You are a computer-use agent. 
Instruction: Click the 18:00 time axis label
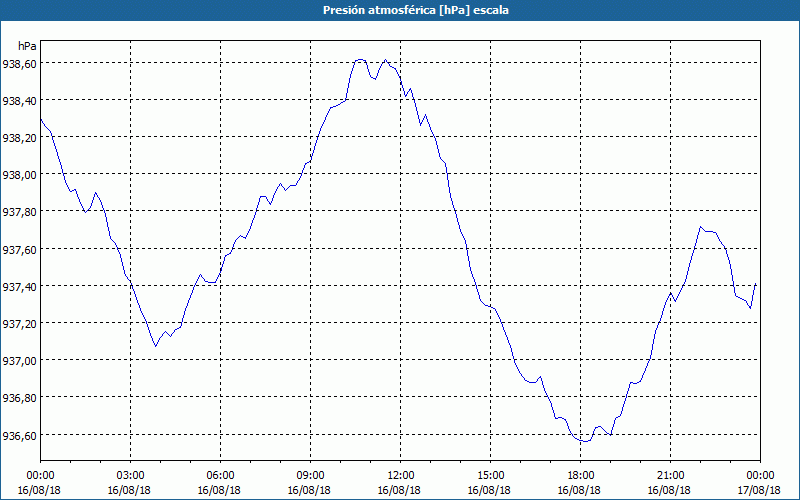580,476
